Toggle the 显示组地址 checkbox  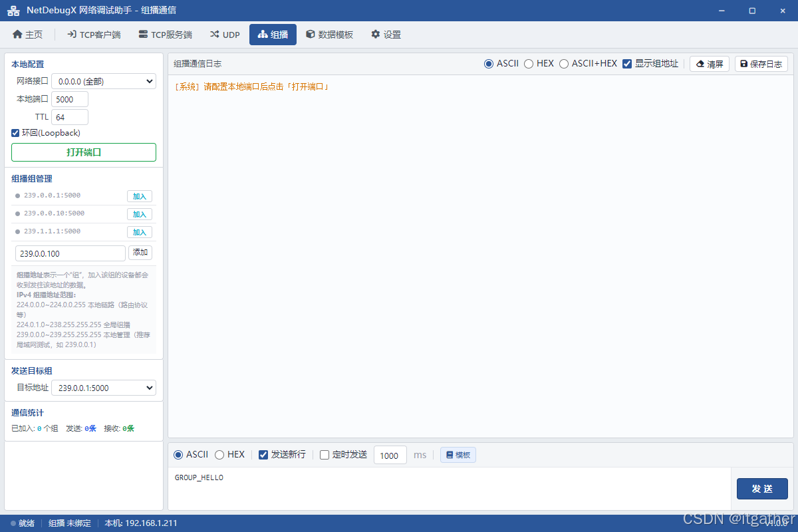627,64
